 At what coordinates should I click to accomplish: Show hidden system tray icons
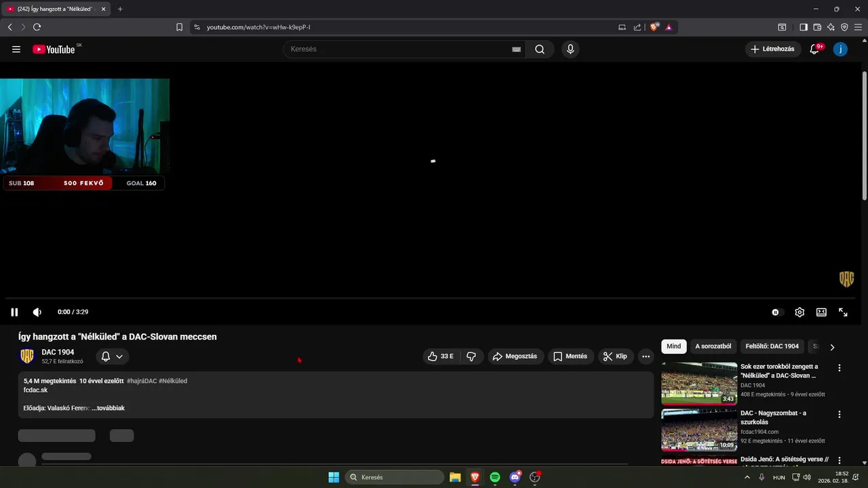point(747,477)
